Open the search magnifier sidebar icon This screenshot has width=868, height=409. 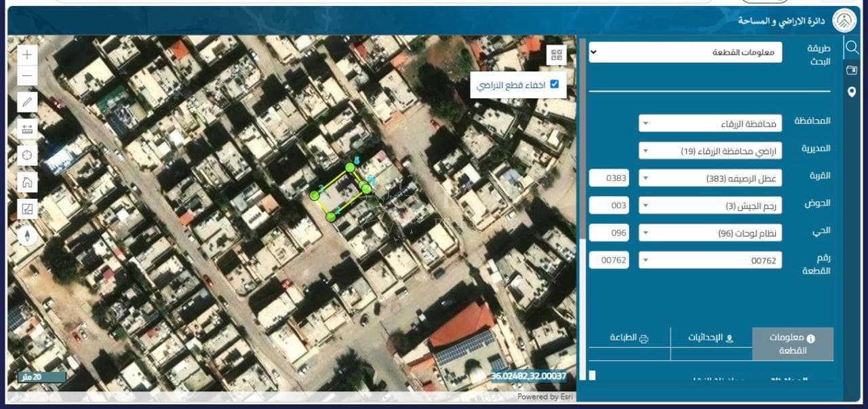[852, 47]
